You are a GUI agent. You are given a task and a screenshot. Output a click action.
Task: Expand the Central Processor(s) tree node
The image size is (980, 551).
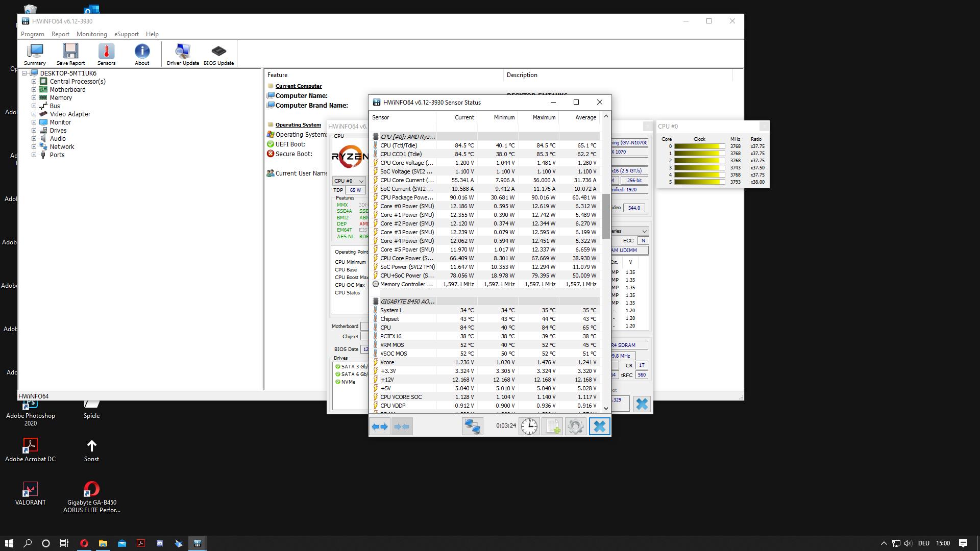pyautogui.click(x=35, y=81)
